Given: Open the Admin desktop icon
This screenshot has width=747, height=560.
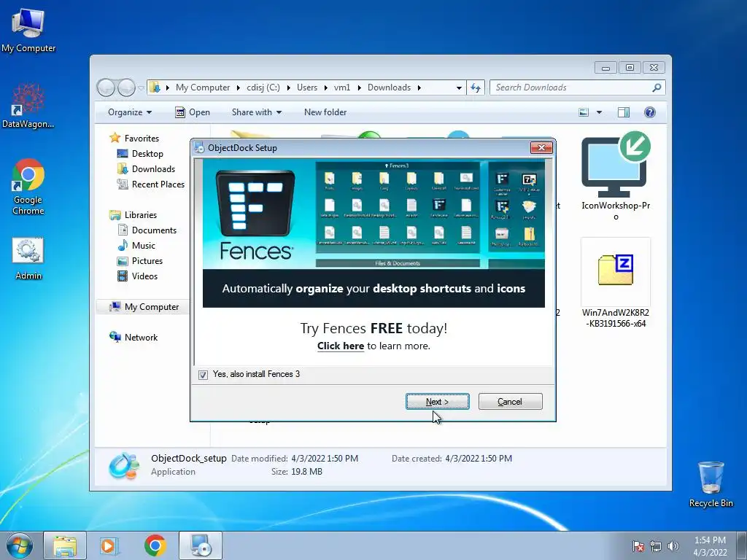Looking at the screenshot, I should pos(28,259).
